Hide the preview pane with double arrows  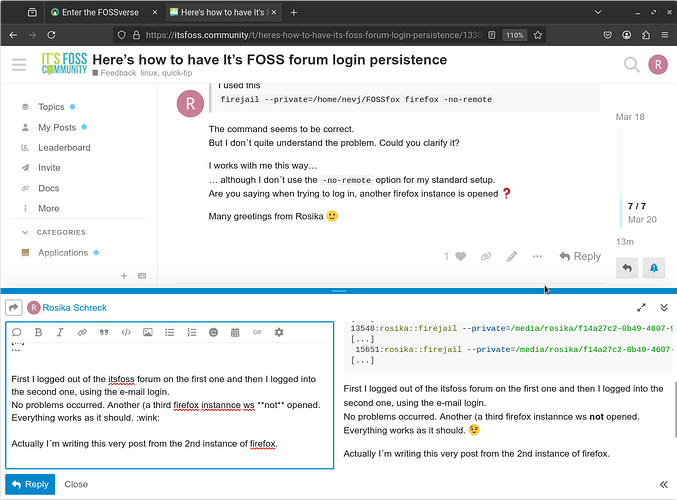click(x=664, y=484)
